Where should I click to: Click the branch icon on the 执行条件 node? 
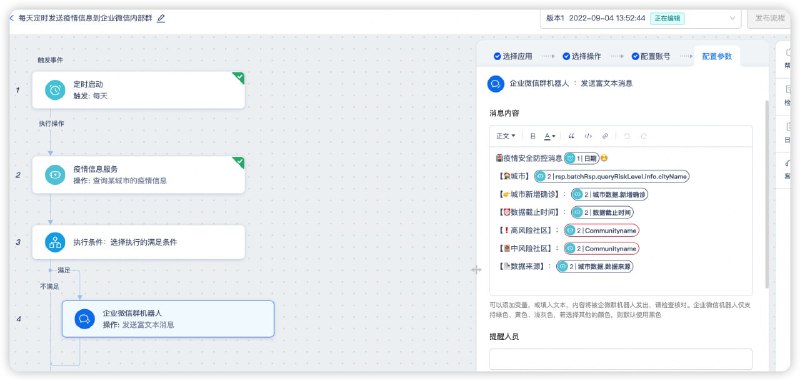coord(55,242)
